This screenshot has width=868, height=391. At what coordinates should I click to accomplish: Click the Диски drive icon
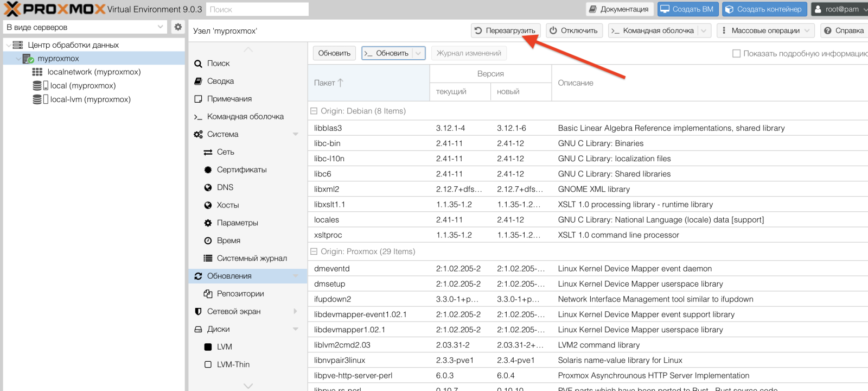point(198,329)
